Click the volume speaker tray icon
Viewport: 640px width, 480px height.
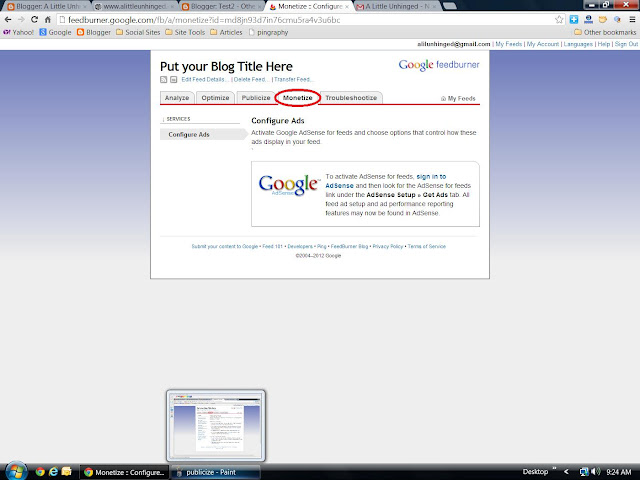click(596, 472)
